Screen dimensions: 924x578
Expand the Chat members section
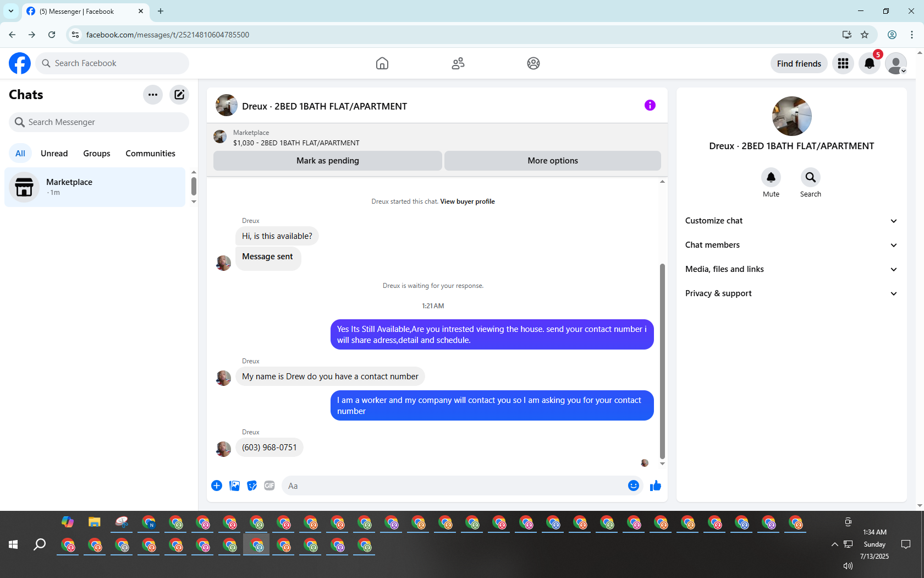791,245
